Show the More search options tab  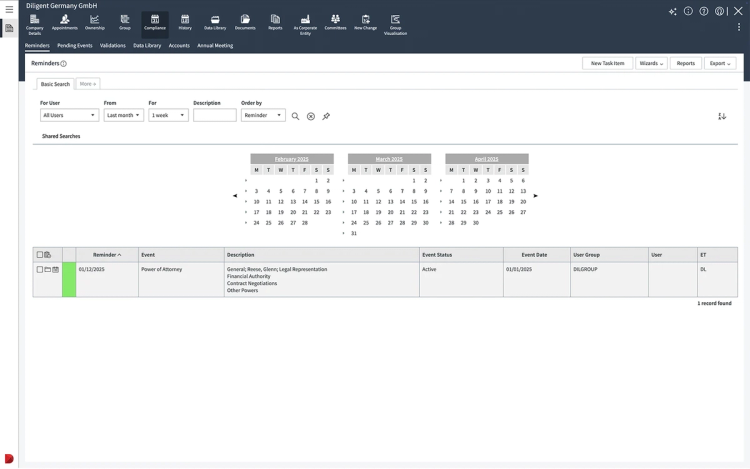point(88,84)
